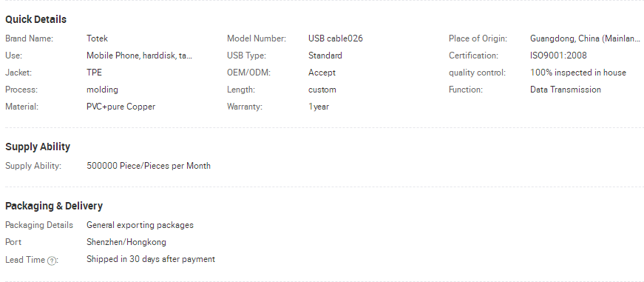Click the Warranty value 1year
This screenshot has height=282, width=644.
(x=319, y=107)
